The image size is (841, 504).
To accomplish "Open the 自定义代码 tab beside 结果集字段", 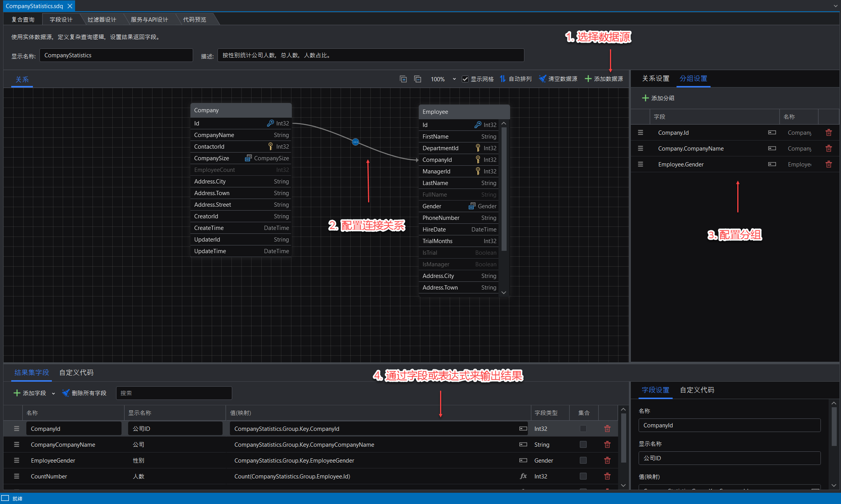I will tap(76, 373).
